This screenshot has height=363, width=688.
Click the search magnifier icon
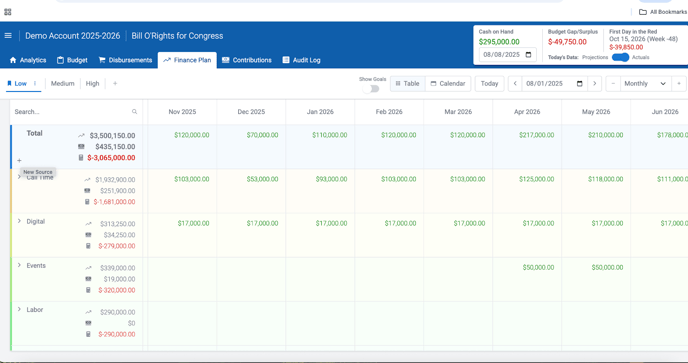[135, 112]
